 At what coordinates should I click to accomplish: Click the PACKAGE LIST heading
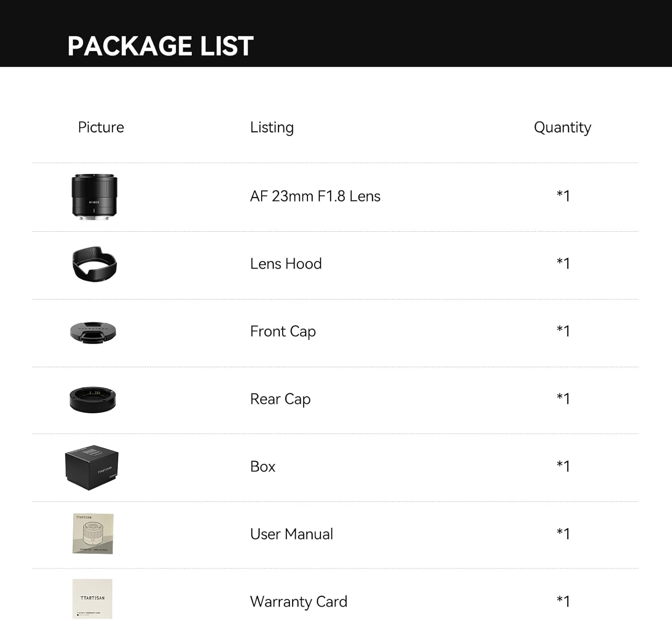pyautogui.click(x=160, y=46)
